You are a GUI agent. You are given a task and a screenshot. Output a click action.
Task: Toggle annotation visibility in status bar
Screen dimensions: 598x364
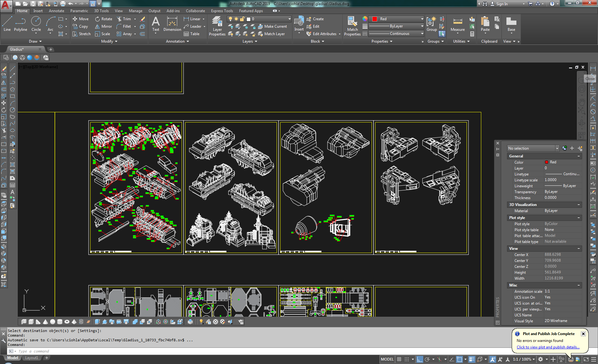point(493,359)
